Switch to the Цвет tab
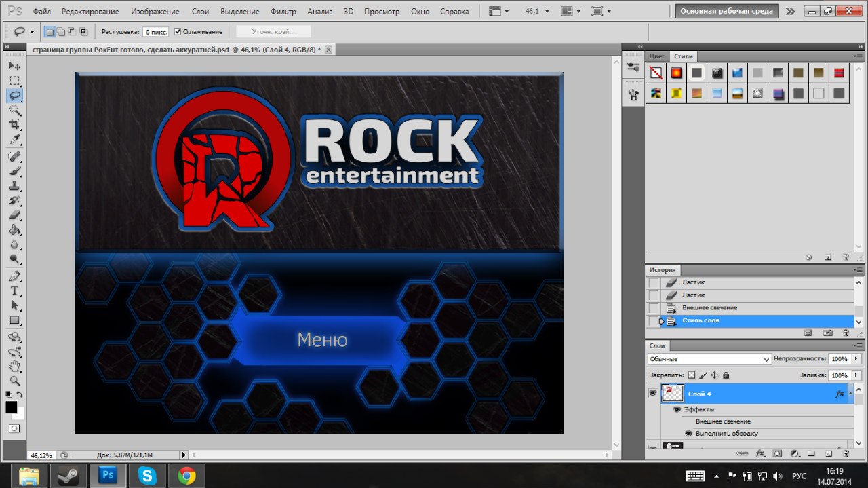The height and width of the screenshot is (488, 868). (x=657, y=56)
